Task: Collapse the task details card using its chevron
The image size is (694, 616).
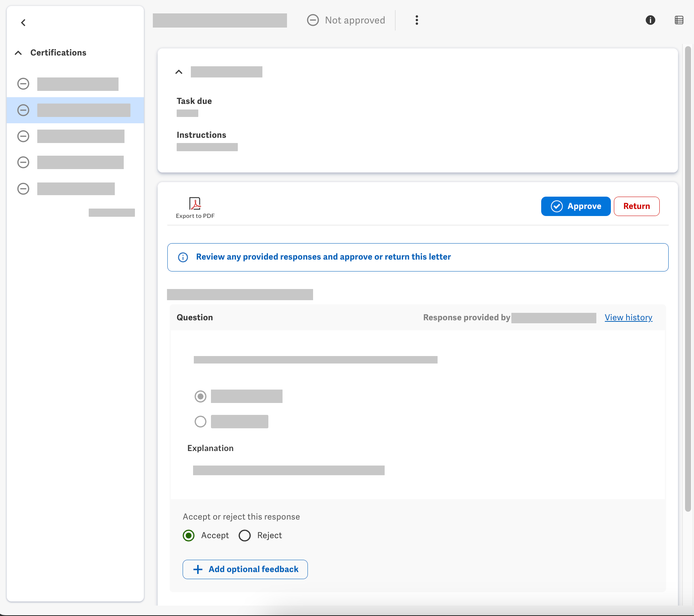Action: 179,72
